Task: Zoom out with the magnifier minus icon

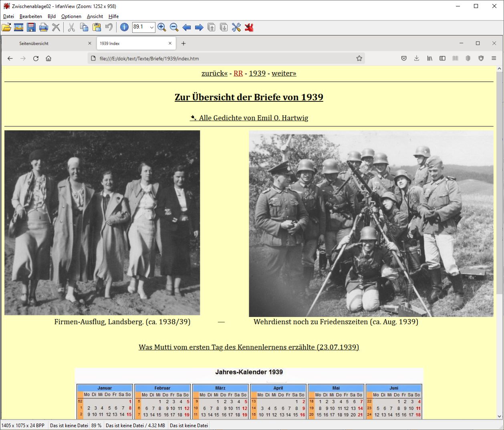Action: 174,27
